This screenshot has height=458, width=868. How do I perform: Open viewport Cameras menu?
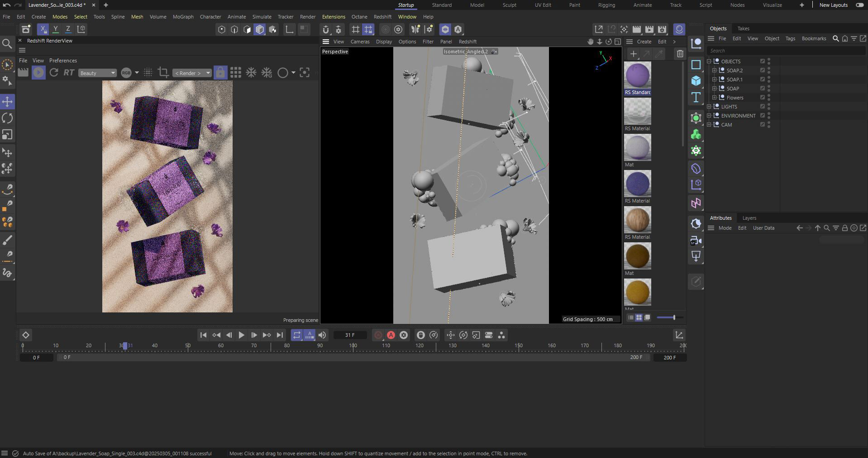[x=360, y=42]
